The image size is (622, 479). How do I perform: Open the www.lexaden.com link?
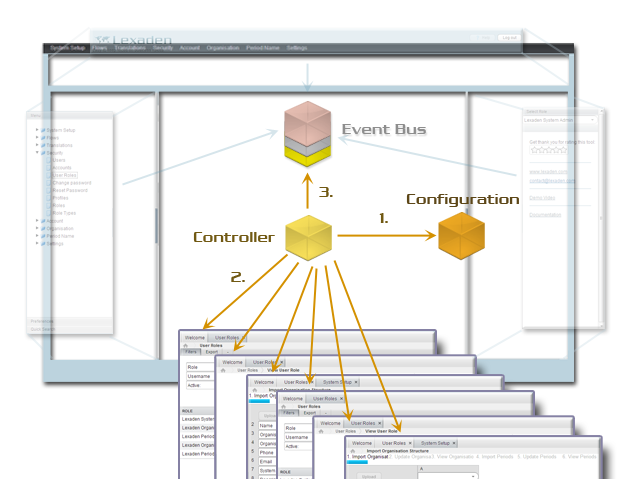[548, 172]
